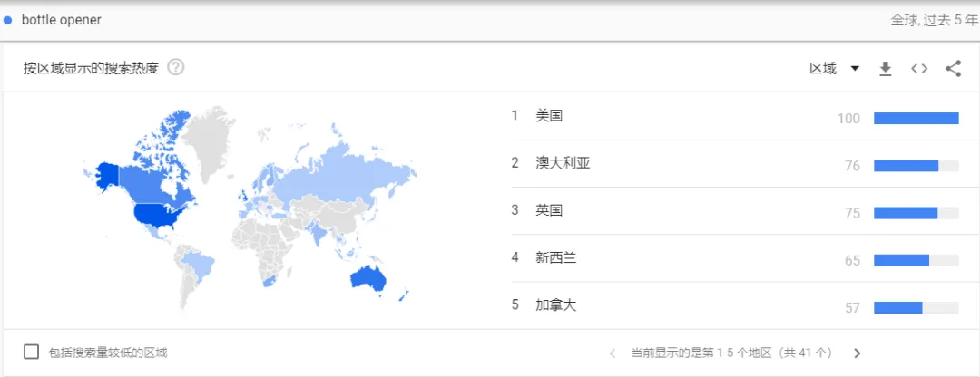Open the 区域 dropdown
Image resolution: width=980 pixels, height=377 pixels.
[835, 69]
